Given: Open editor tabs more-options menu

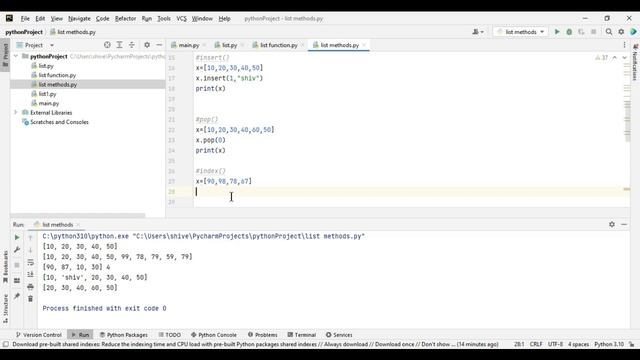Looking at the screenshot, I should 624,45.
